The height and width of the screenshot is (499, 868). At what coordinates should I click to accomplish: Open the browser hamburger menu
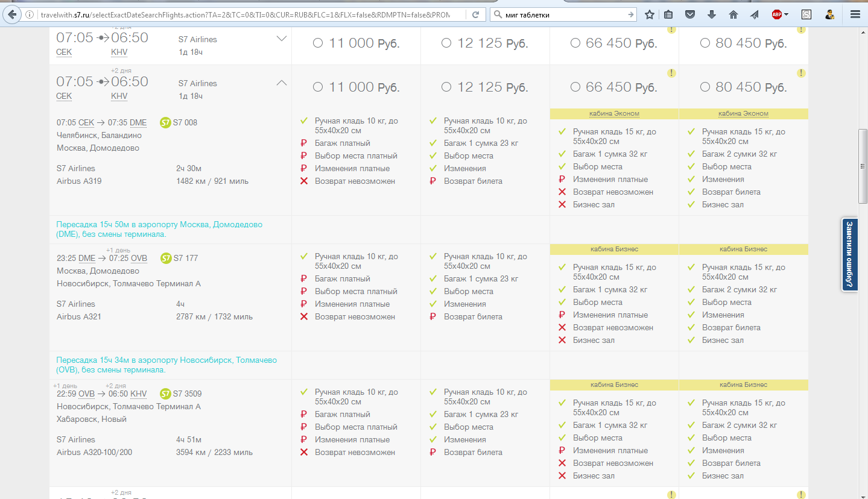(855, 14)
